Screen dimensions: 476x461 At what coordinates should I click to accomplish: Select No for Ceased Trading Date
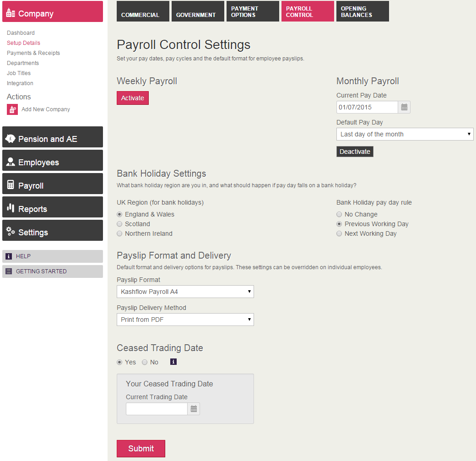click(145, 362)
